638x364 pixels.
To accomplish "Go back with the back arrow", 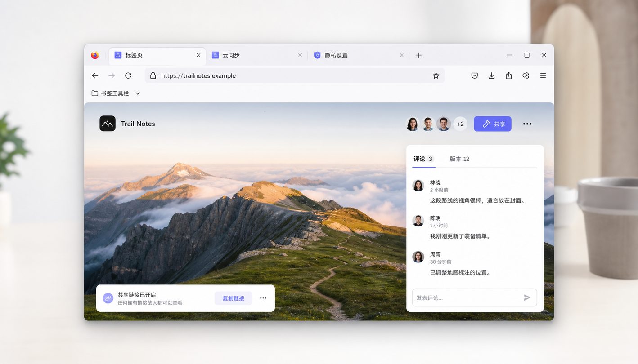I will click(95, 75).
